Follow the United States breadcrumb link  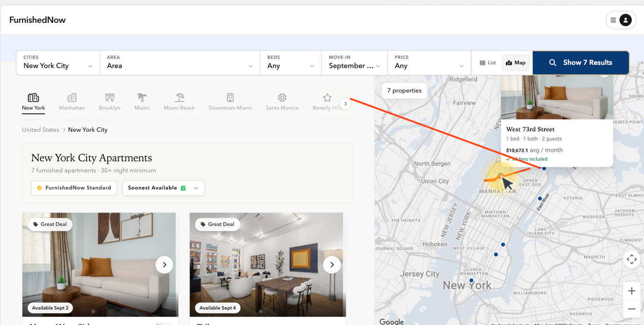(41, 130)
